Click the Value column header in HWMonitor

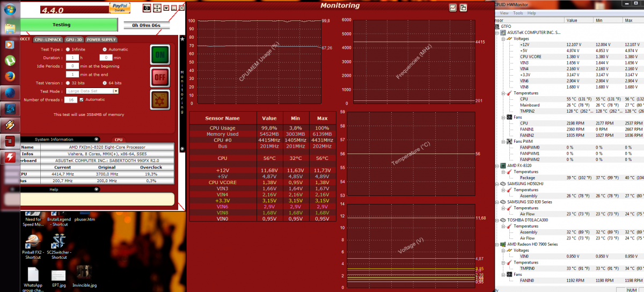click(x=579, y=20)
